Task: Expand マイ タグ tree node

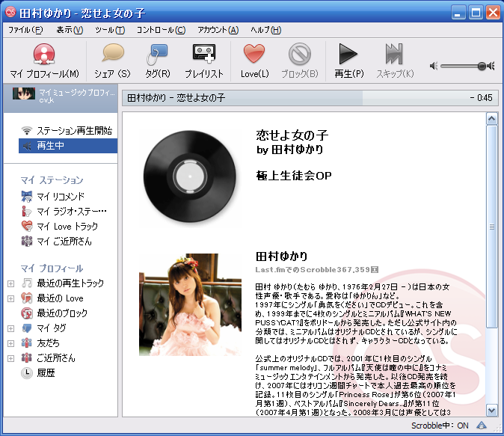Action: (x=10, y=328)
